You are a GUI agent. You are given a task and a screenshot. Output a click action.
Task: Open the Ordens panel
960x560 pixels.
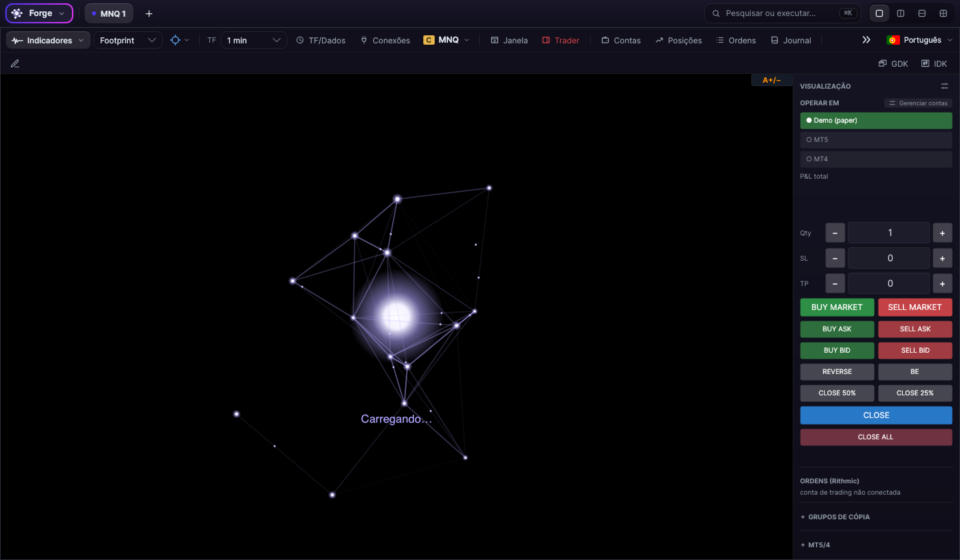tap(736, 40)
